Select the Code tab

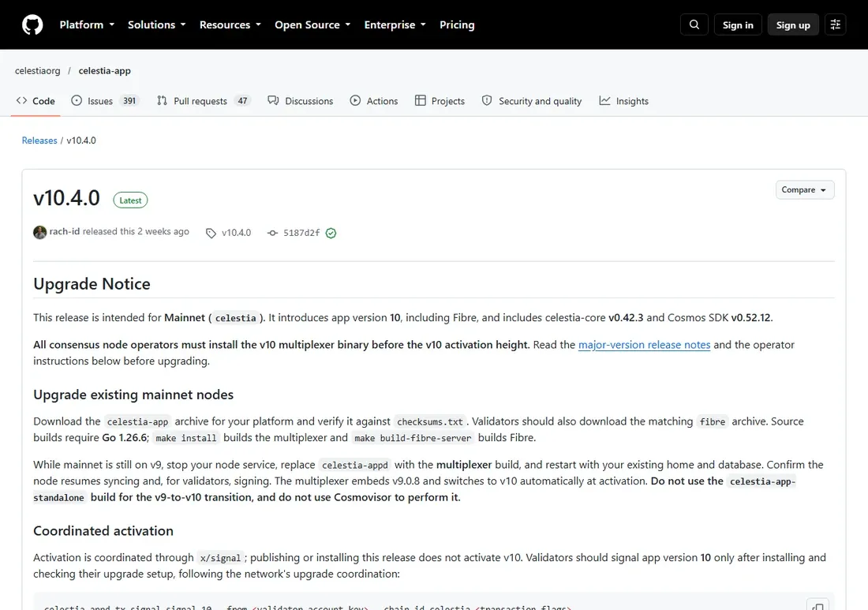(36, 101)
